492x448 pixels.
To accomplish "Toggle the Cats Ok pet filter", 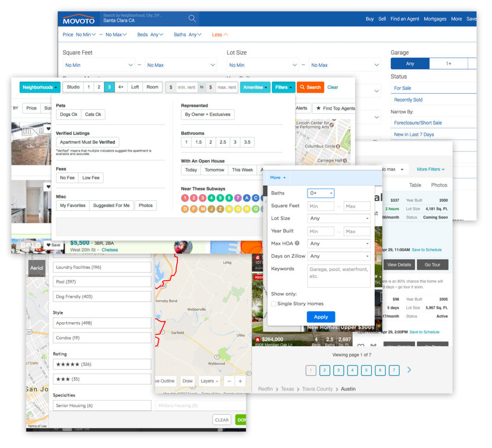I will point(93,114).
